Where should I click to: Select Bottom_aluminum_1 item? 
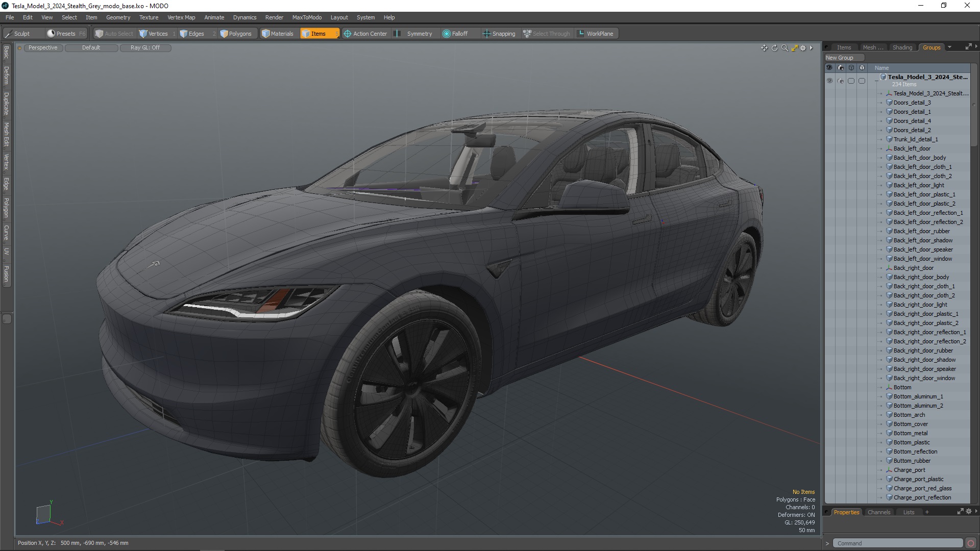click(918, 396)
